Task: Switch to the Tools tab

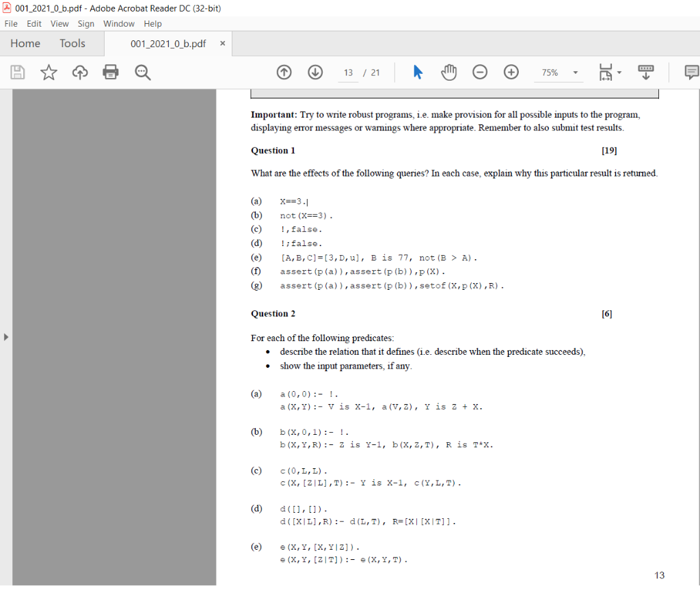Action: (72, 43)
